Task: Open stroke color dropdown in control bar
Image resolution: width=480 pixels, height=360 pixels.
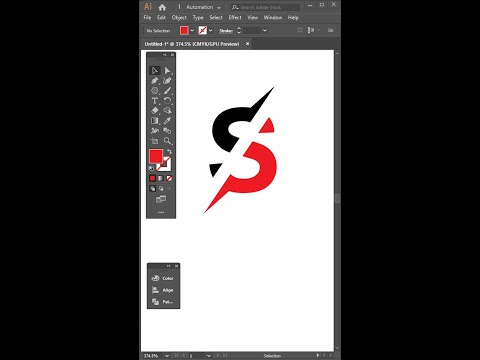Action: 211,30
